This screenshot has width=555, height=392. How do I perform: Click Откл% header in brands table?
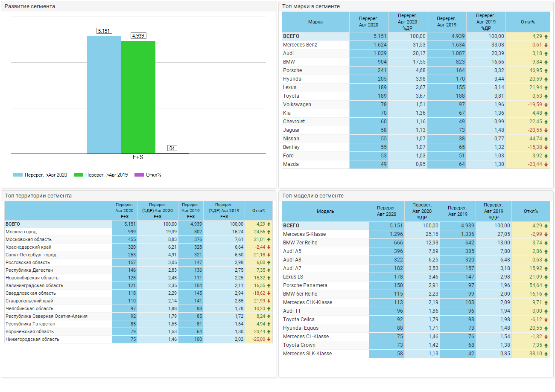point(528,22)
